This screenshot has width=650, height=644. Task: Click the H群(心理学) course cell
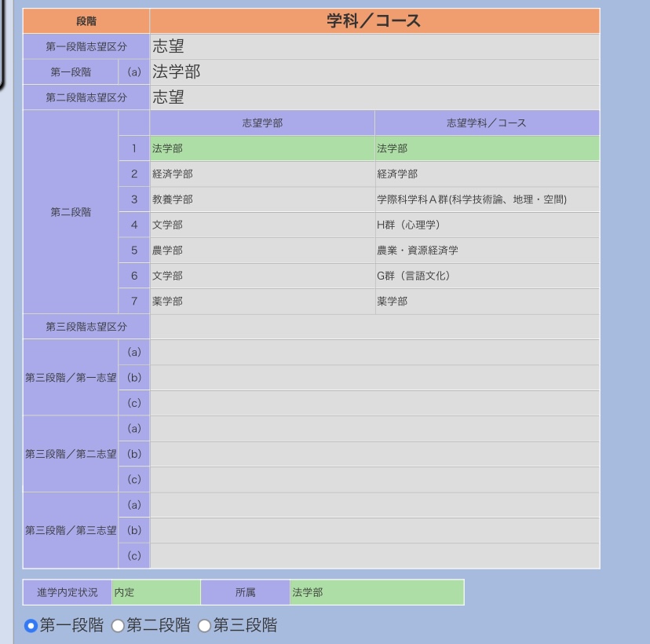tap(487, 225)
